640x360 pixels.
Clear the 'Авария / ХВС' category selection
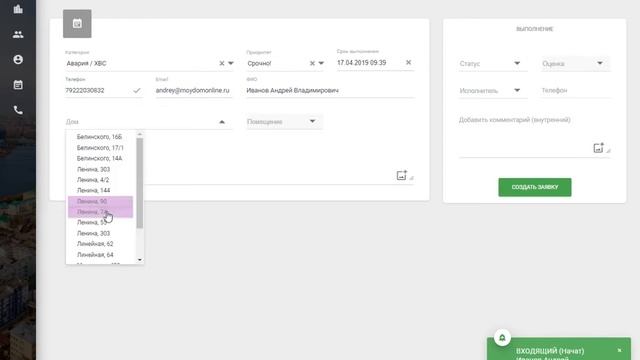tap(222, 63)
